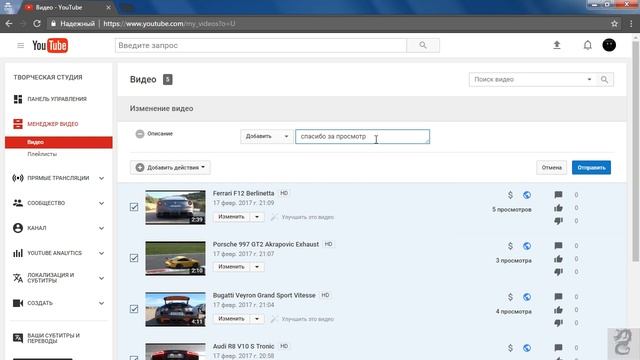Click the YouTube logo
Viewport: 640px width, 360px height.
pyautogui.click(x=50, y=45)
